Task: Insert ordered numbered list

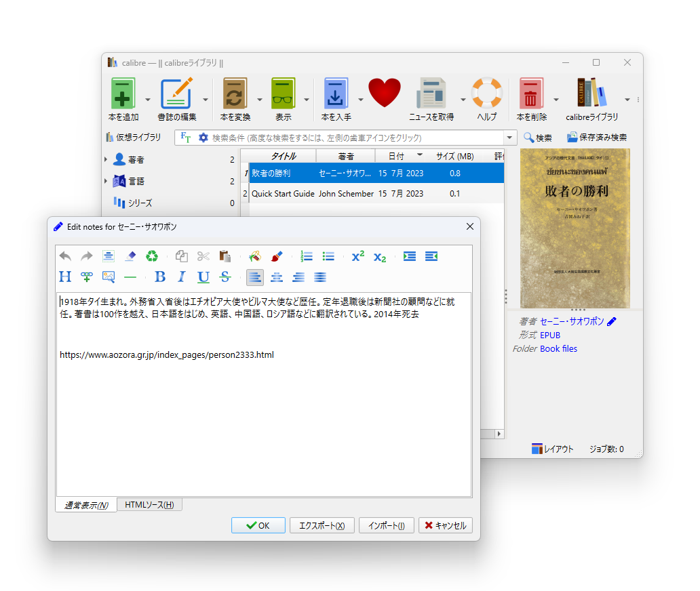Action: coord(307,256)
